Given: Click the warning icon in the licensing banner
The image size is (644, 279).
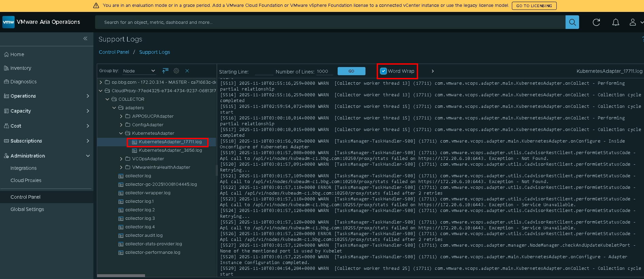Looking at the screenshot, I should pyautogui.click(x=96, y=5).
